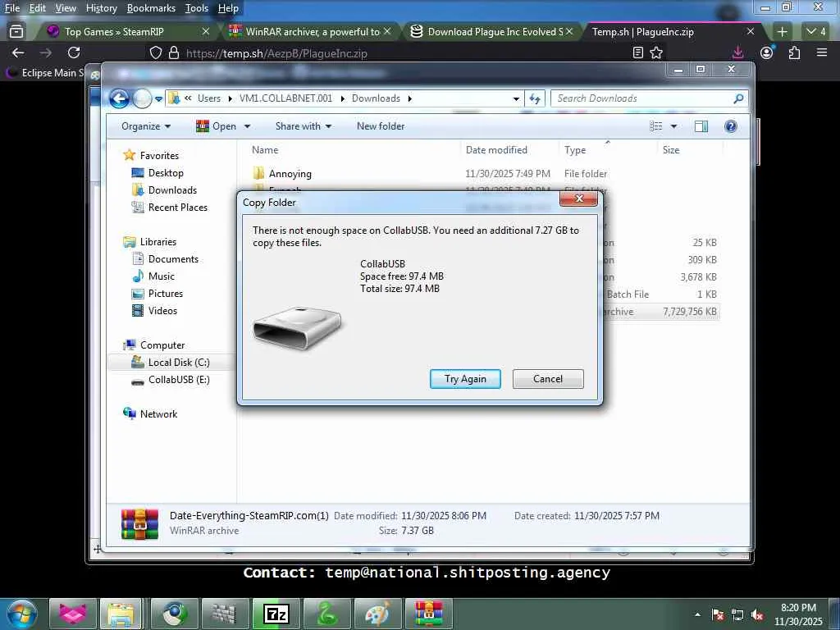Sort by Type column header
840x630 pixels.
(575, 150)
